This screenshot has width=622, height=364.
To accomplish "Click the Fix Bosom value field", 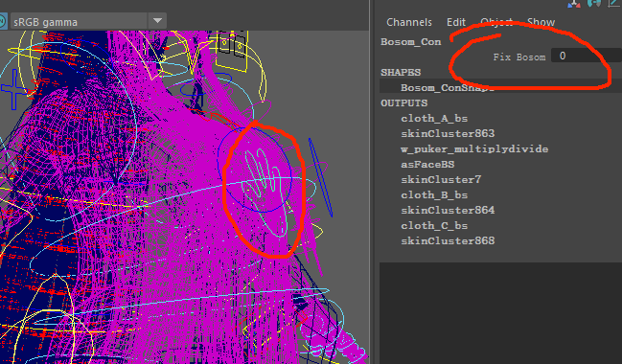I will tap(587, 56).
